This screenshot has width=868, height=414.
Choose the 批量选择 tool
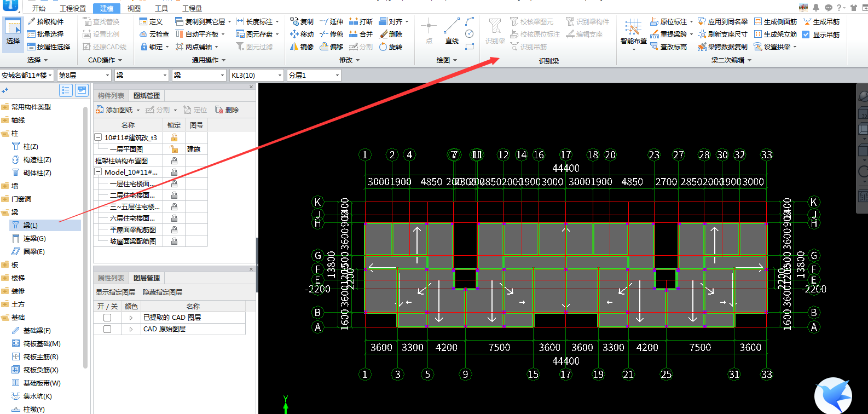click(45, 34)
